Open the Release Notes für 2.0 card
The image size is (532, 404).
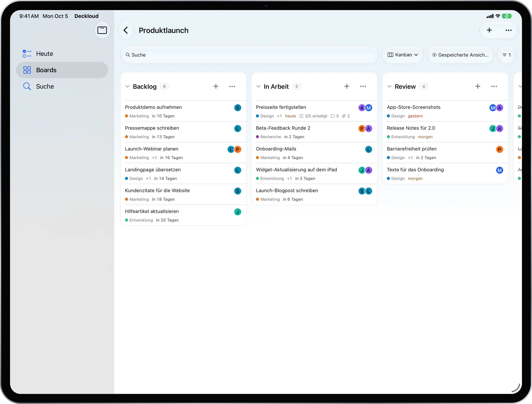(445, 132)
